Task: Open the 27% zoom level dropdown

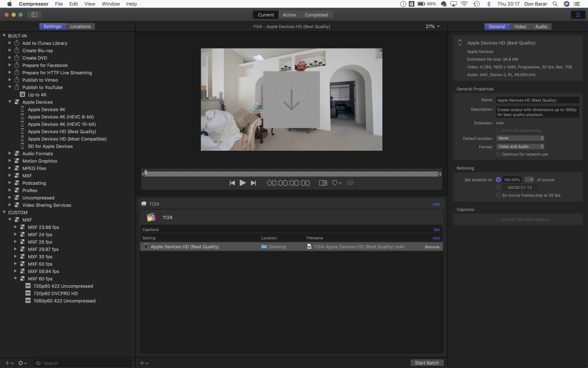Action: tap(432, 26)
